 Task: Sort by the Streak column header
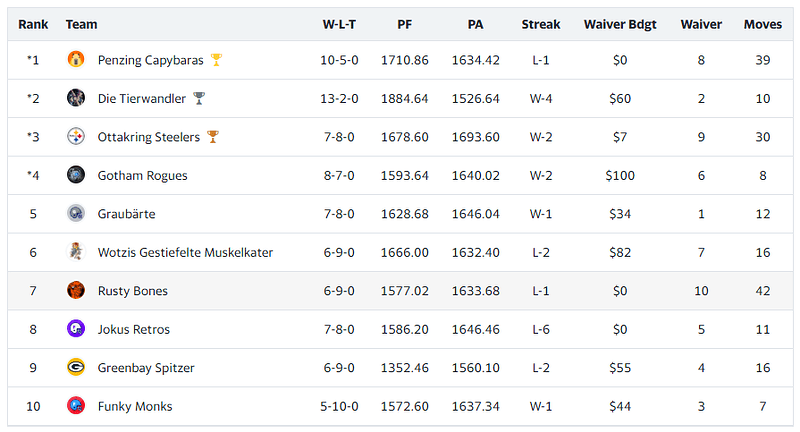541,24
